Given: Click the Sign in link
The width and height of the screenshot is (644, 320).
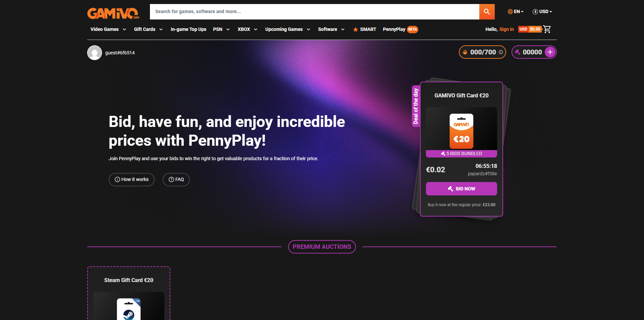Looking at the screenshot, I should coord(506,29).
